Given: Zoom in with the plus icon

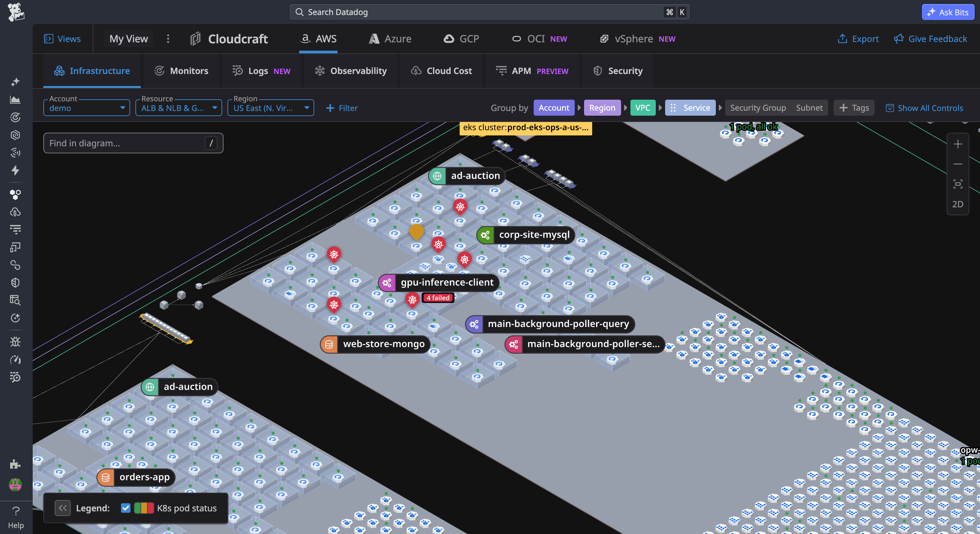Looking at the screenshot, I should 958,144.
